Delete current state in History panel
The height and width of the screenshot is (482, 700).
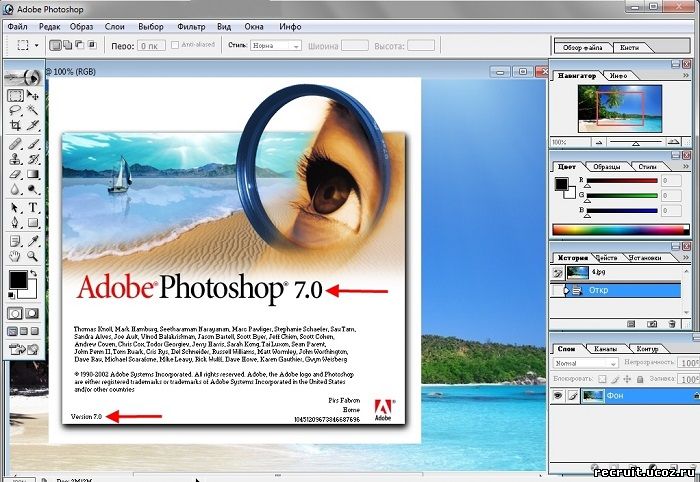coord(672,324)
